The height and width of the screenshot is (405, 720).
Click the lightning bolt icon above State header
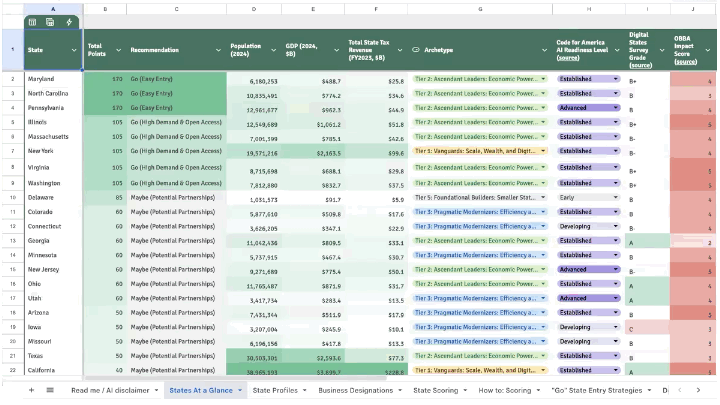69,22
